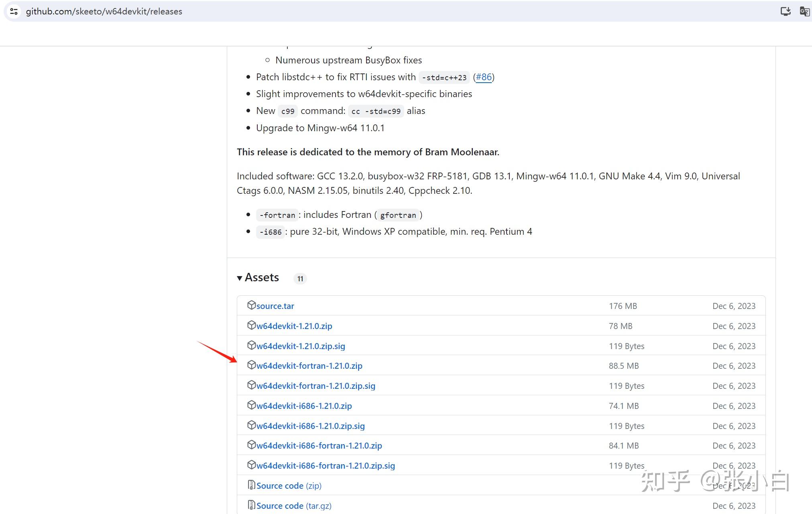Click the -std=c++23 code snippet
This screenshot has width=812, height=514.
444,77
